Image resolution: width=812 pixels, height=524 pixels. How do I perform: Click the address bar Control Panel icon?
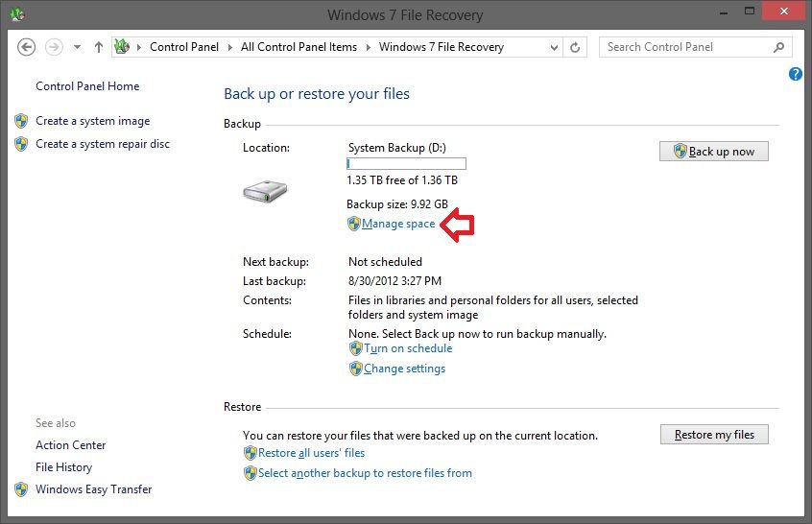click(x=122, y=47)
